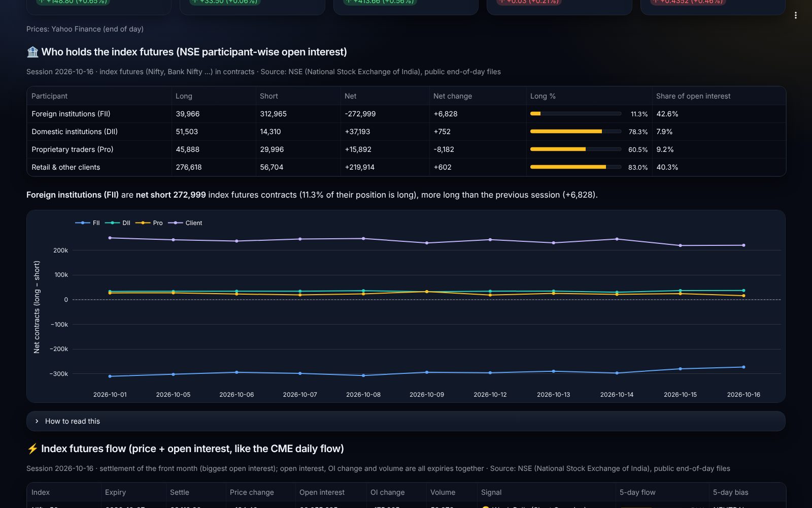Click Retail Long % progress bar at 83.0%
This screenshot has width=812, height=508.
576,167
